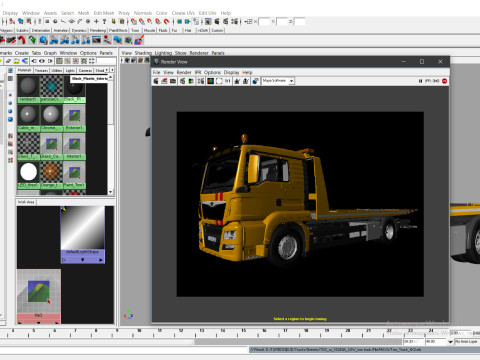The height and width of the screenshot is (360, 480).
Task: Stop IPR with the red button
Action: click(444, 81)
